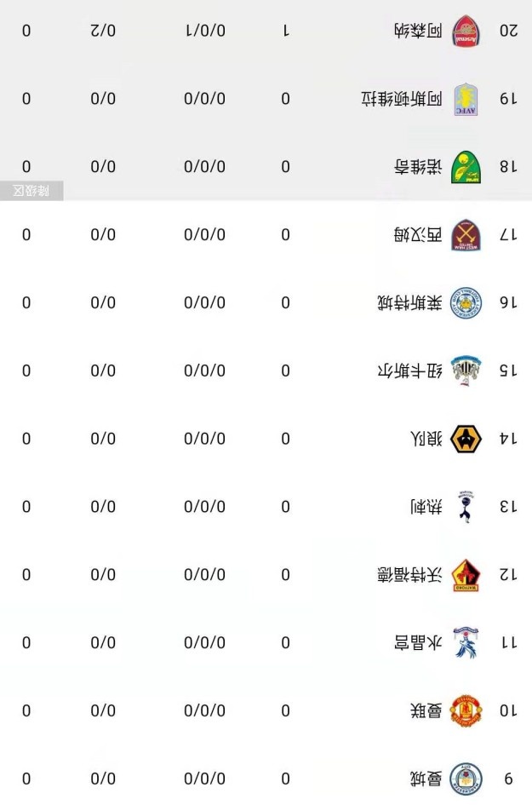Click the Arsenal club crest
Viewport: 532px width, 805px height.
pyautogui.click(x=466, y=31)
